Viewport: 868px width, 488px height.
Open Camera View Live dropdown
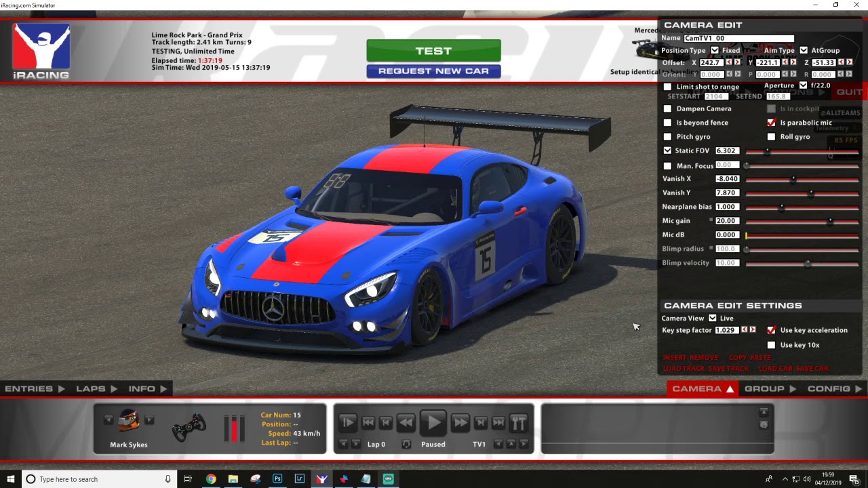713,318
